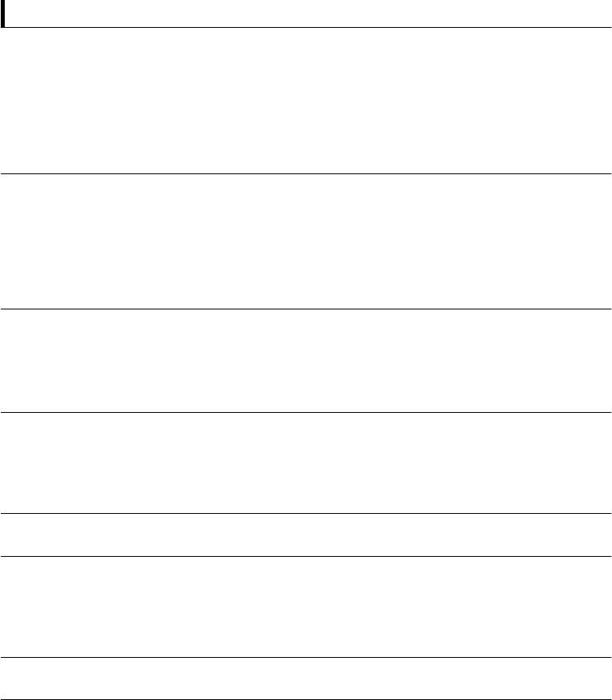
Task: Click the first narrow blank row
Action: pyautogui.click(x=306, y=535)
